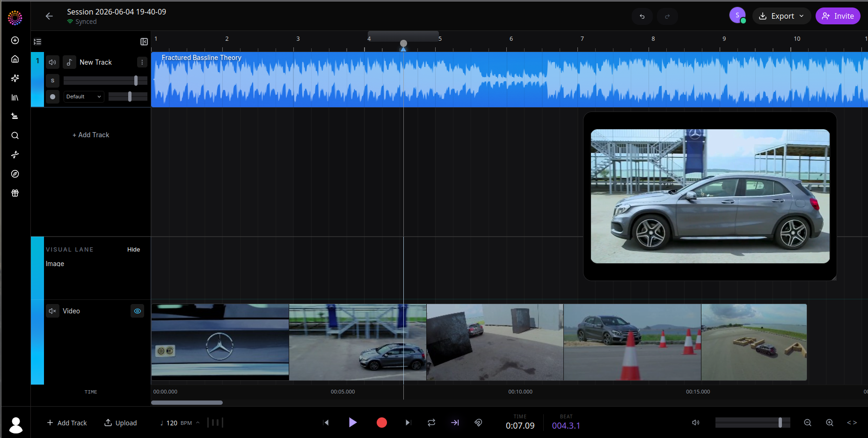Open the track list icon above tracks
The width and height of the screenshot is (868, 438).
[x=37, y=42]
